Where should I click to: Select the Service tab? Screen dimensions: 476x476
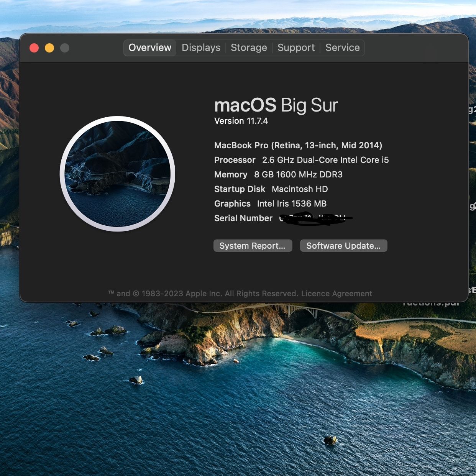click(342, 48)
